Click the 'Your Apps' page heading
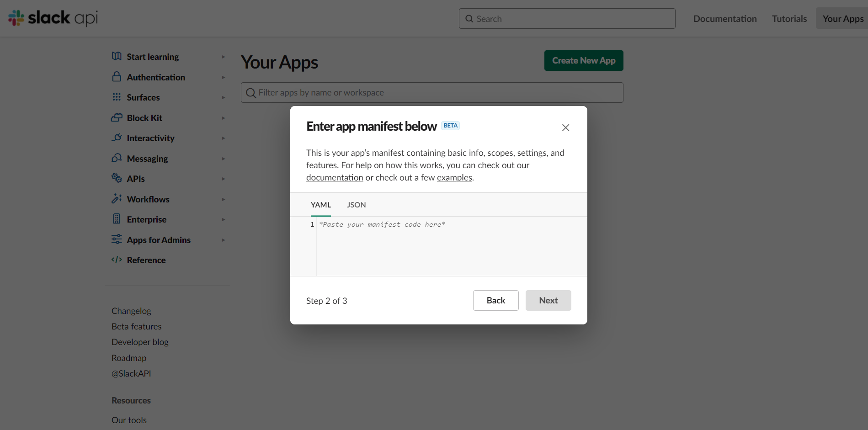This screenshot has height=430, width=868. point(279,63)
